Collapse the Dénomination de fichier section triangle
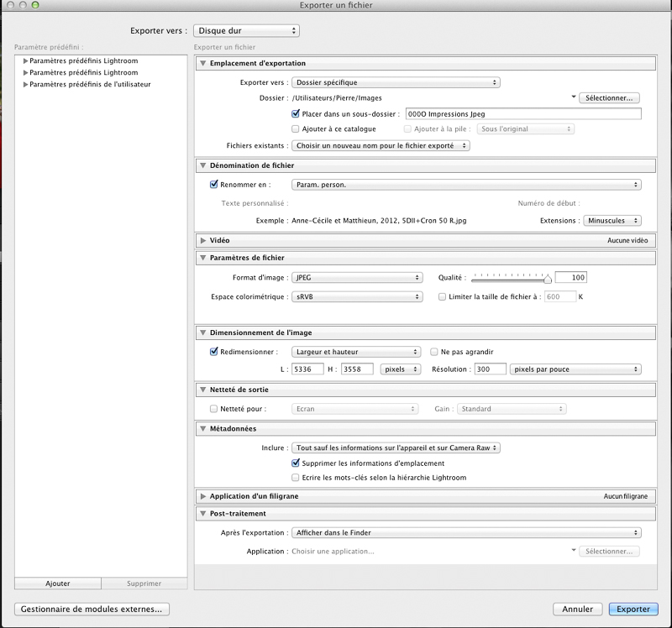The image size is (672, 628). (203, 166)
